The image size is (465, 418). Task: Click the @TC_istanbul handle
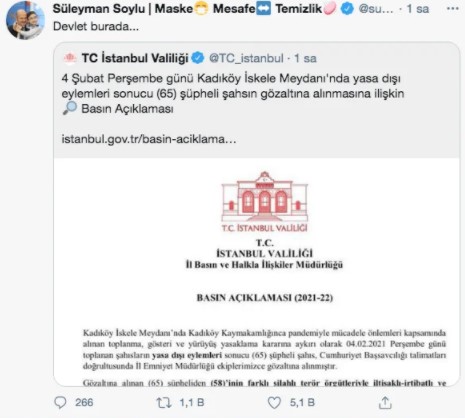246,58
